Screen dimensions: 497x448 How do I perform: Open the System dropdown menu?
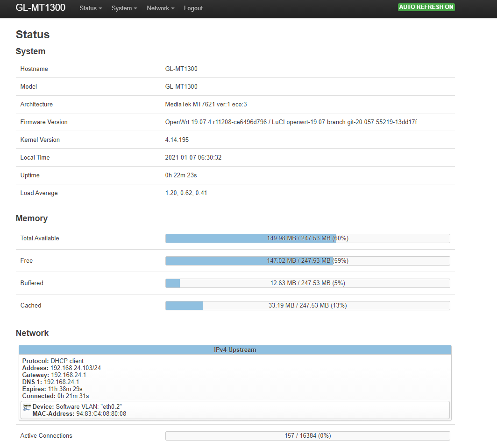124,8
